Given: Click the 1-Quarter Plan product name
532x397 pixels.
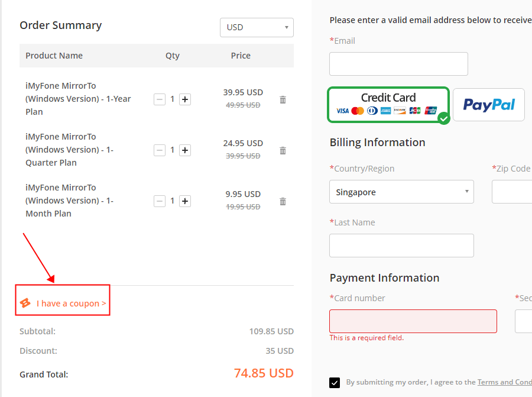Looking at the screenshot, I should click(70, 150).
